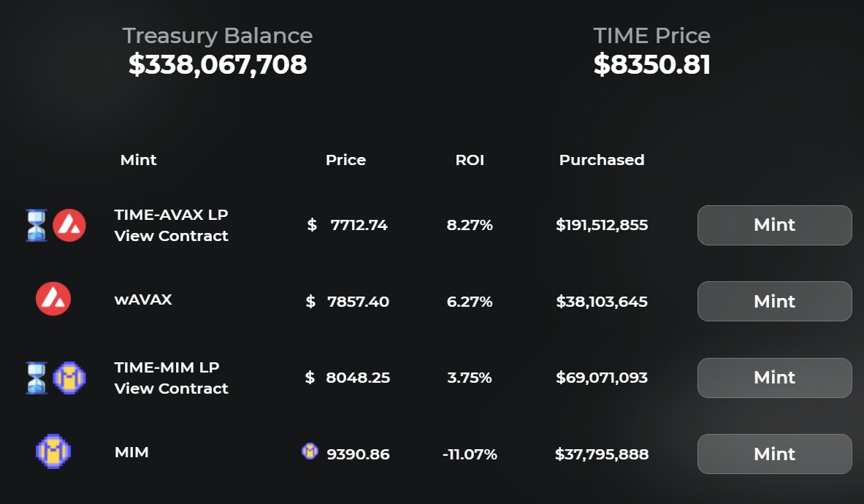Click the large MIM token icon

pos(53,451)
